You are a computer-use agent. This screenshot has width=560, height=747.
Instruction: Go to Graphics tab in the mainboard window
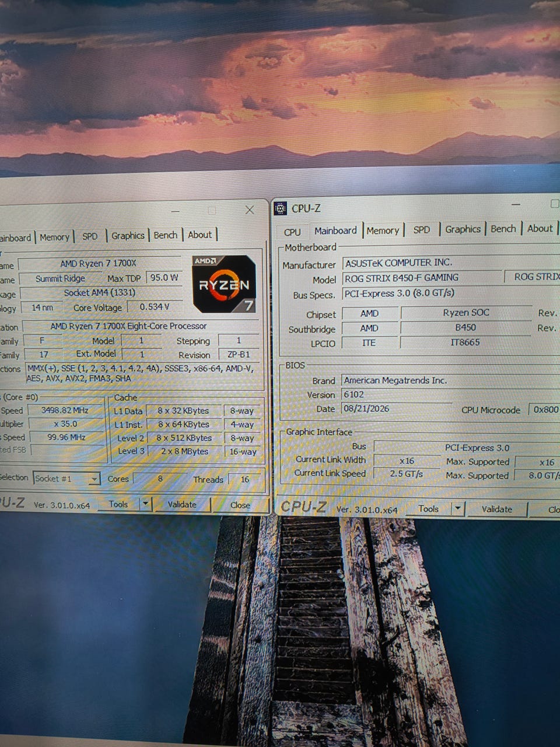tap(463, 229)
